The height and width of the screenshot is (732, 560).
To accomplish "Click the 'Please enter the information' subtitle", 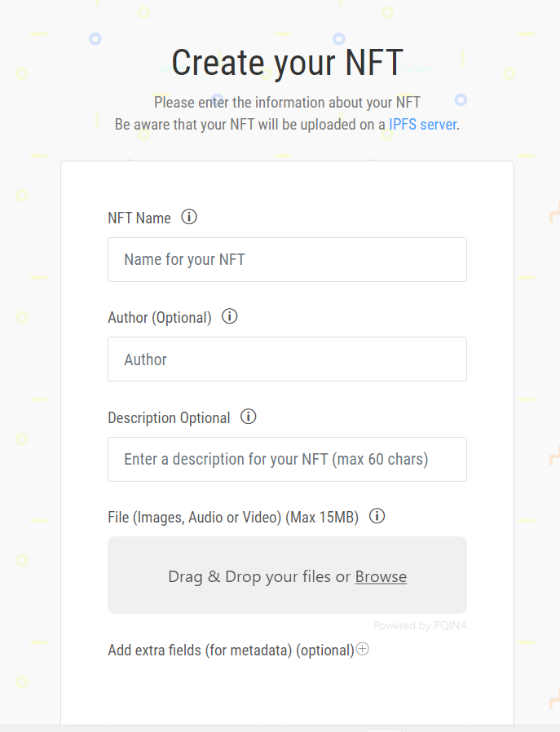I will (287, 103).
